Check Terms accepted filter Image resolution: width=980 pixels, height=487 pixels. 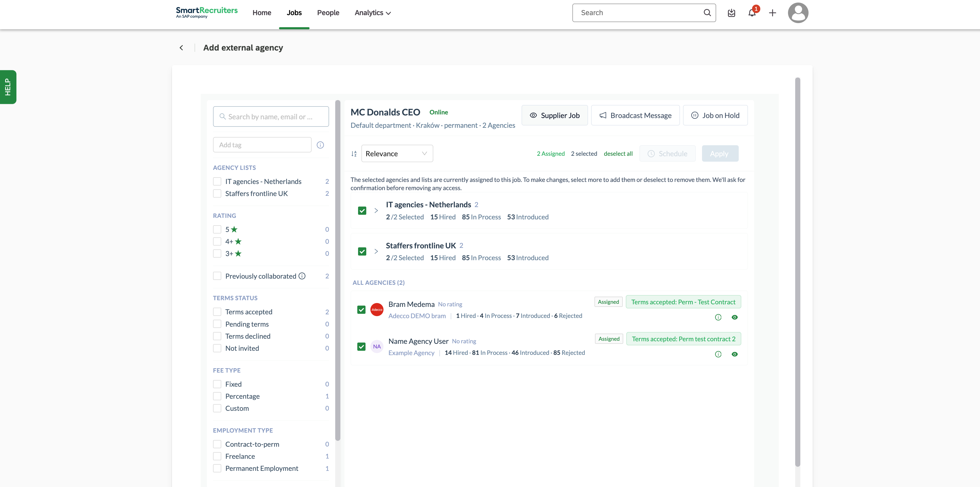pos(217,312)
